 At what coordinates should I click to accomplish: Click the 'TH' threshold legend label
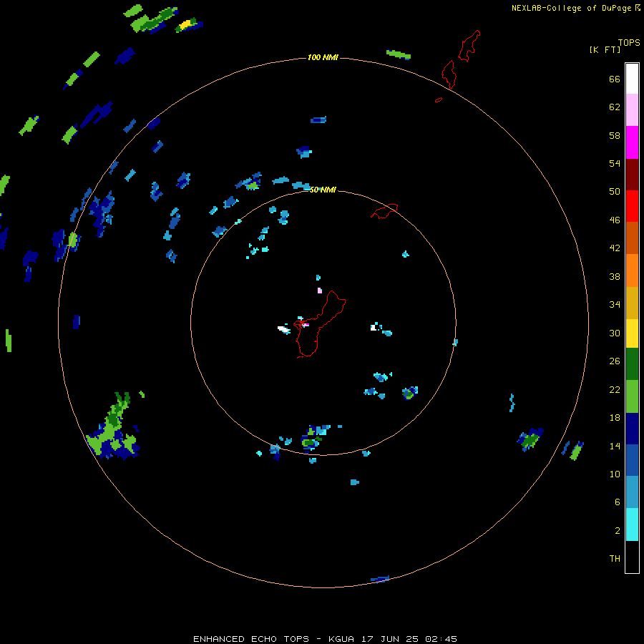coord(615,559)
